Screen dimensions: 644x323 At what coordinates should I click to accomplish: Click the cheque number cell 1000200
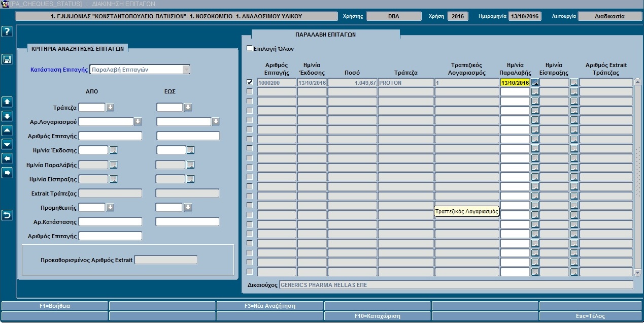click(277, 82)
